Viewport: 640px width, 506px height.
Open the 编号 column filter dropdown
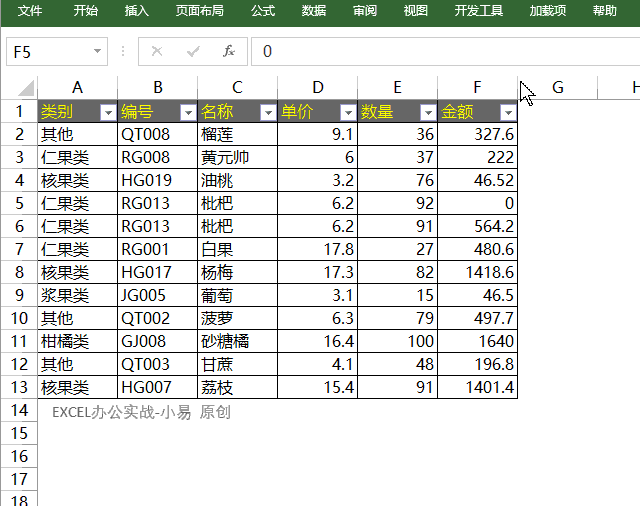(x=188, y=112)
